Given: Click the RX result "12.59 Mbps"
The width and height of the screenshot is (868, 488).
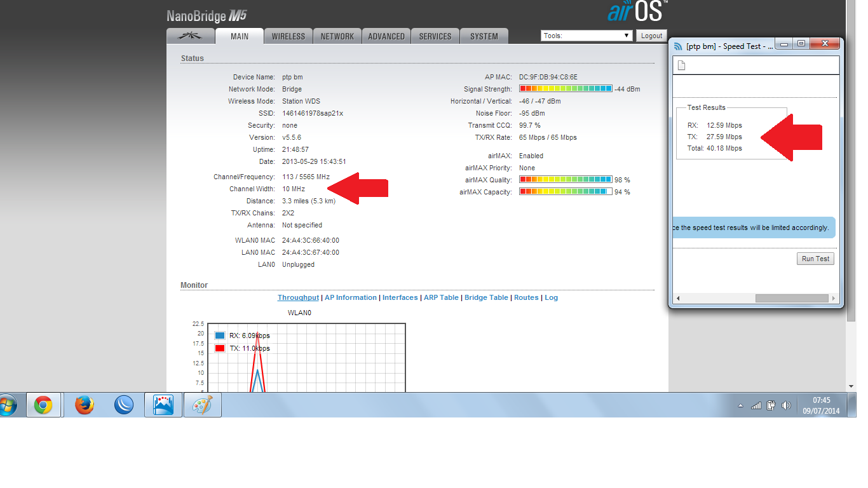Looking at the screenshot, I should pyautogui.click(x=724, y=125).
